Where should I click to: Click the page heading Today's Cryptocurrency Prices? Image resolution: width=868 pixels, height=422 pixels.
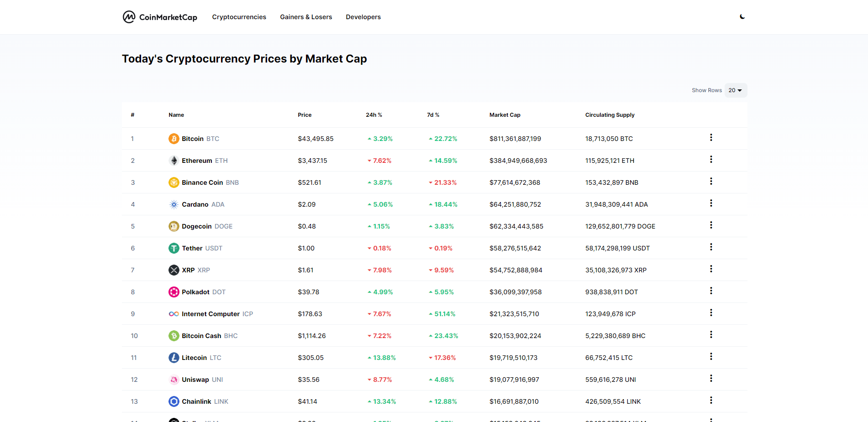click(x=244, y=59)
